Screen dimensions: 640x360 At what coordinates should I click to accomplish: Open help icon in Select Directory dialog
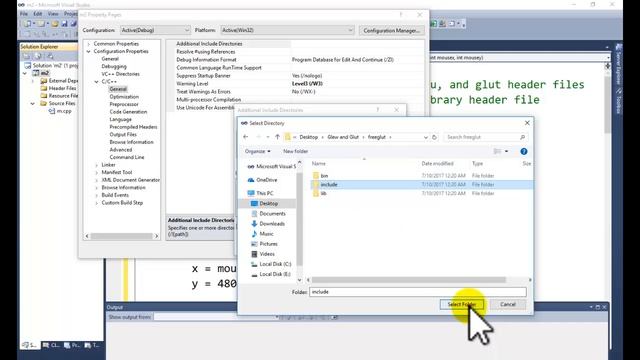[x=524, y=151]
